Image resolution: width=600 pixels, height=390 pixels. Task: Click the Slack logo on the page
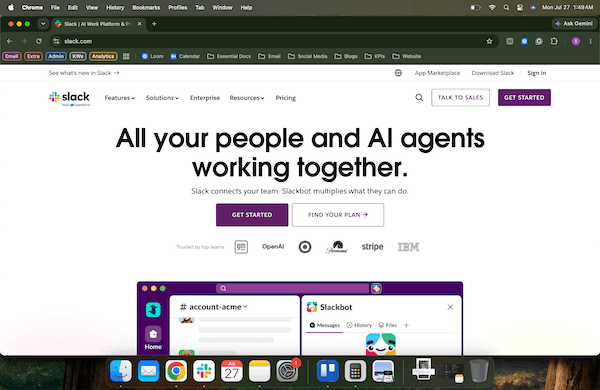click(69, 98)
